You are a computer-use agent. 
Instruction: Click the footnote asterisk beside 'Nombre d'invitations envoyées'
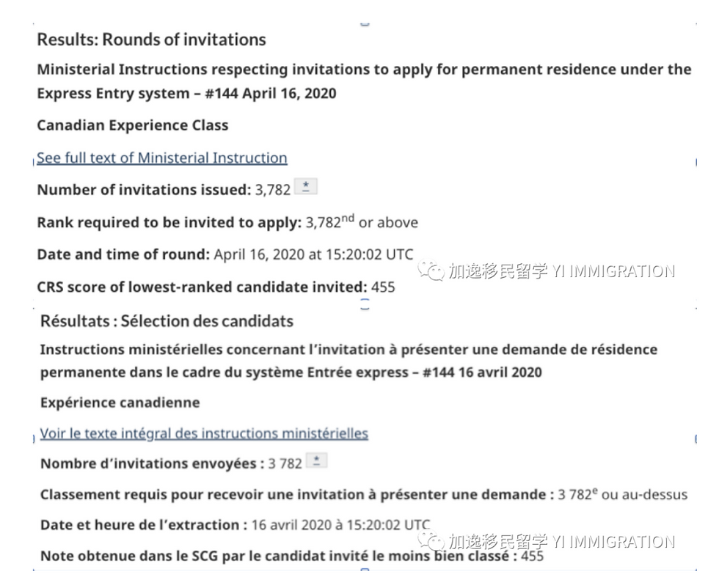click(316, 461)
